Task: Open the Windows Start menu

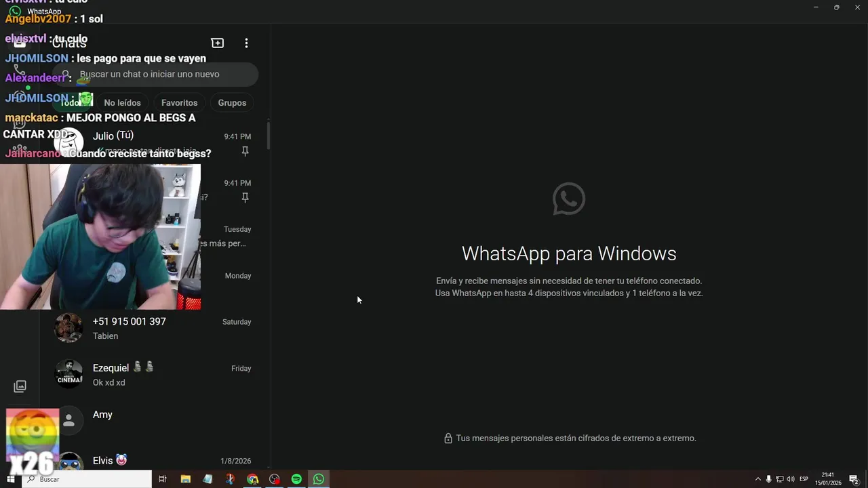Action: click(10, 479)
